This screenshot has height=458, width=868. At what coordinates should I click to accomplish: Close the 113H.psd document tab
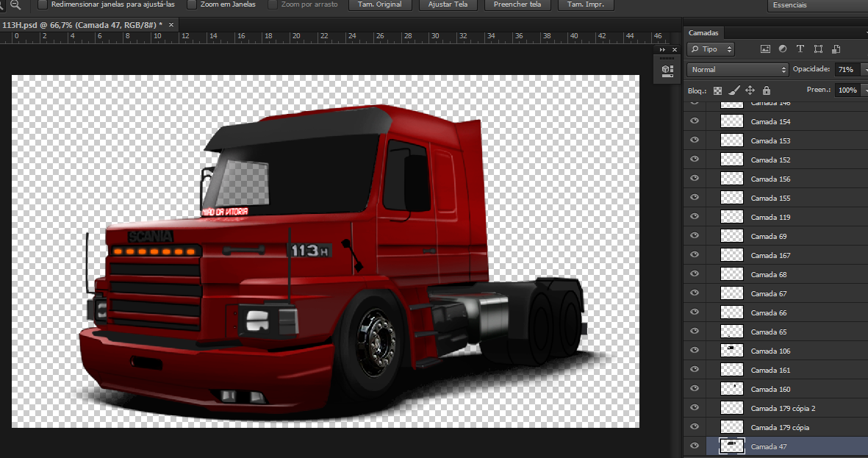point(171,25)
